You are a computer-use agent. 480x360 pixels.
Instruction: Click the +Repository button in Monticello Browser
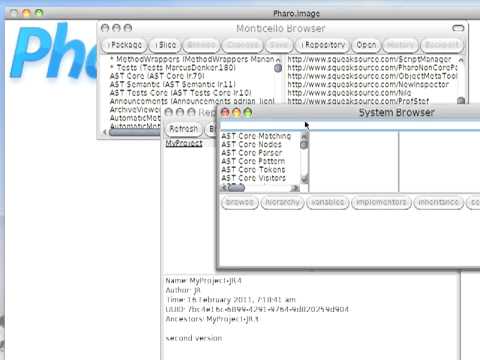(323, 45)
